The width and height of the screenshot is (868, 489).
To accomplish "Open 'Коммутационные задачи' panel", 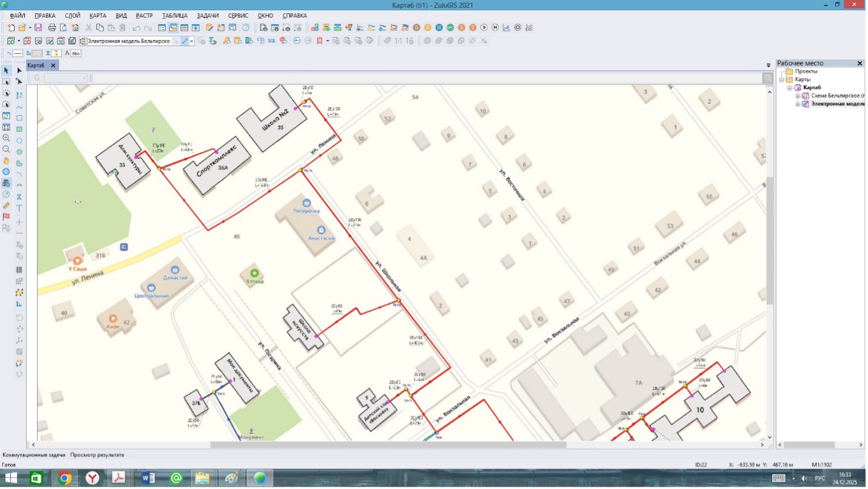I will [x=33, y=454].
